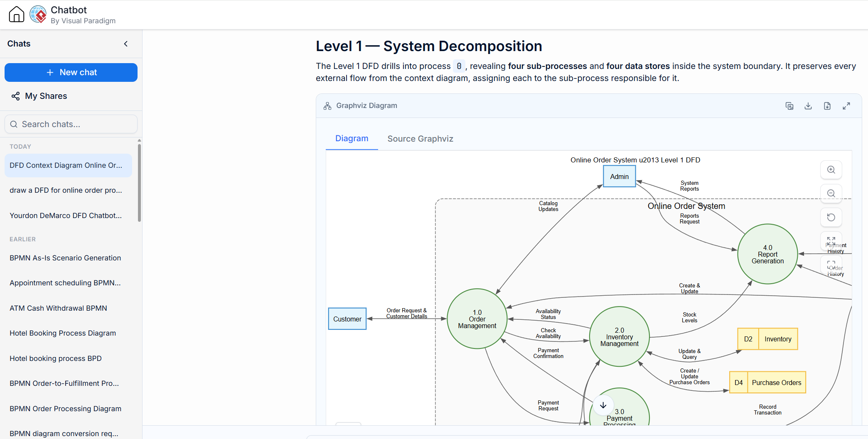Click the scroll-down arrow button over the diagram
868x439 pixels.
[603, 405]
